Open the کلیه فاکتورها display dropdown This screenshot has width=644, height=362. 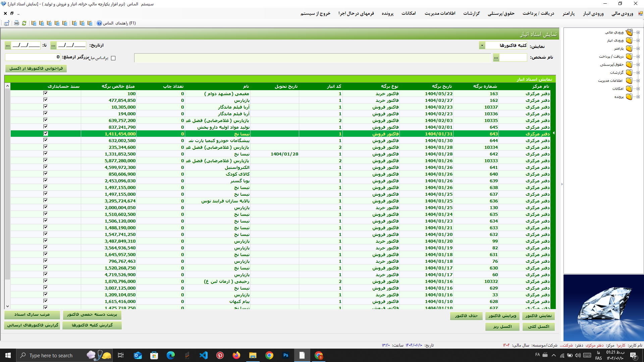[482, 45]
